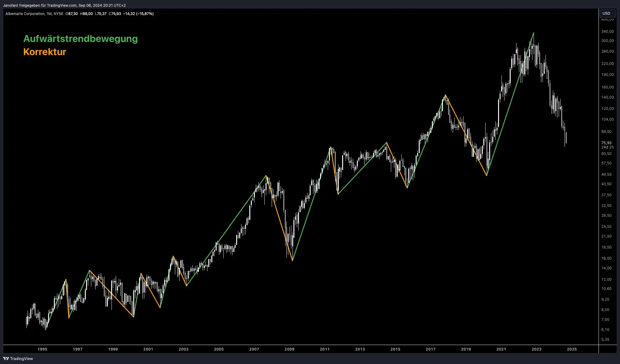Screen dimensions: 620x364
Task: Click the 2013 time axis label
Action: pos(360,349)
